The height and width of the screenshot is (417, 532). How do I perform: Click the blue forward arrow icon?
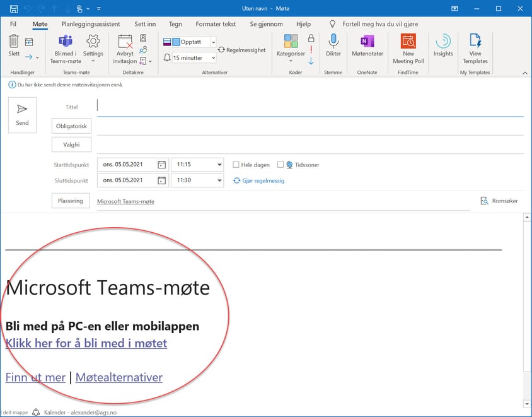(29, 57)
